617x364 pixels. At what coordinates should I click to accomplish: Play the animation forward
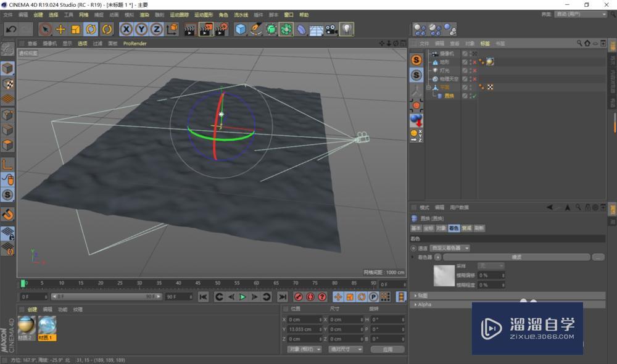point(242,297)
